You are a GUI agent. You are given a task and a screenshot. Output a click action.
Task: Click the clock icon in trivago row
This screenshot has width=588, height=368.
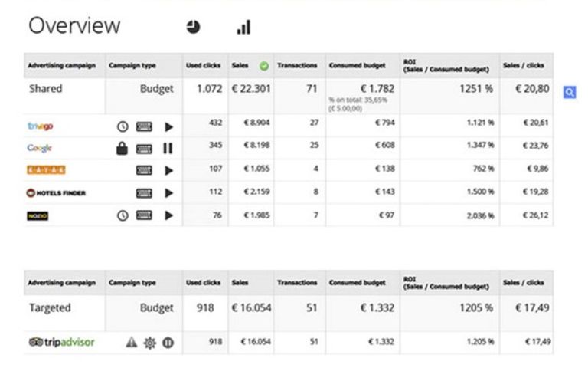(x=122, y=126)
